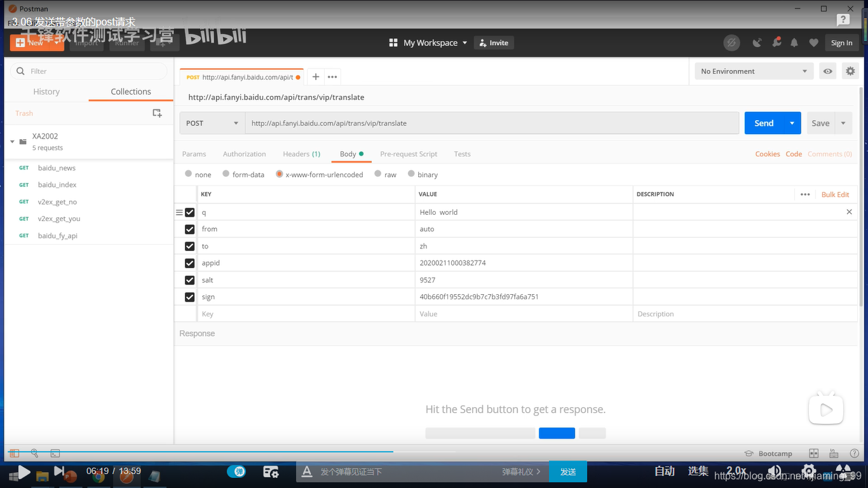Open the Save button dropdown arrow
This screenshot has height=488, width=868.
pos(843,123)
